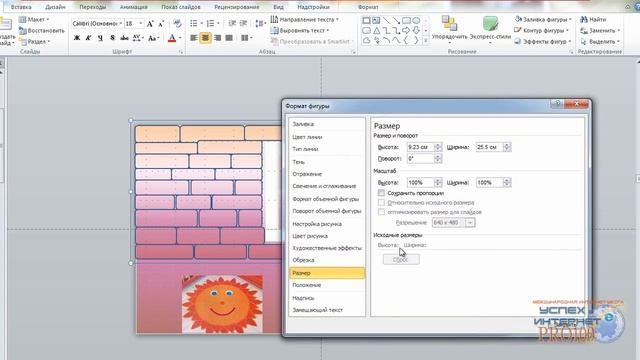This screenshot has width=640, height=360.
Task: Select the straight line shape in gallery
Action: 386,20
